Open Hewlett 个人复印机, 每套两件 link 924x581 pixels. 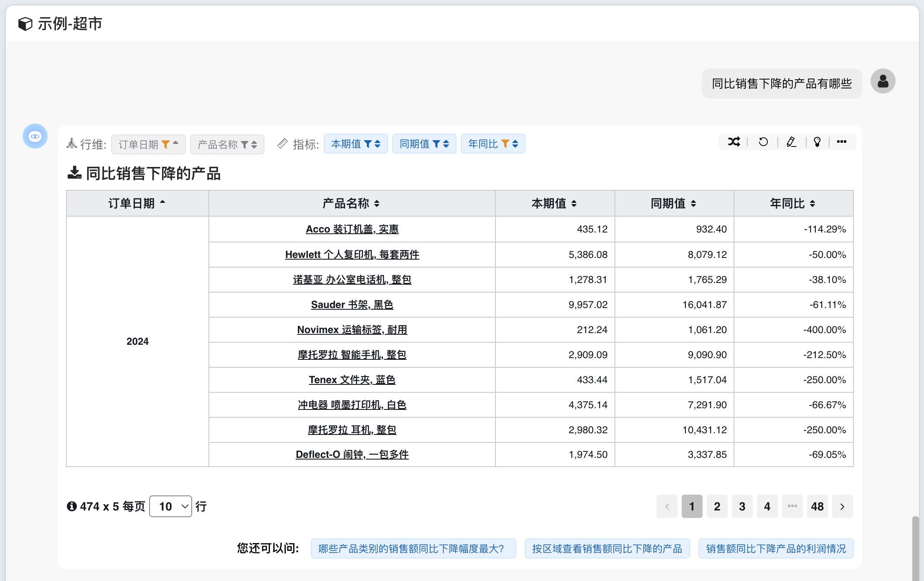[352, 255]
